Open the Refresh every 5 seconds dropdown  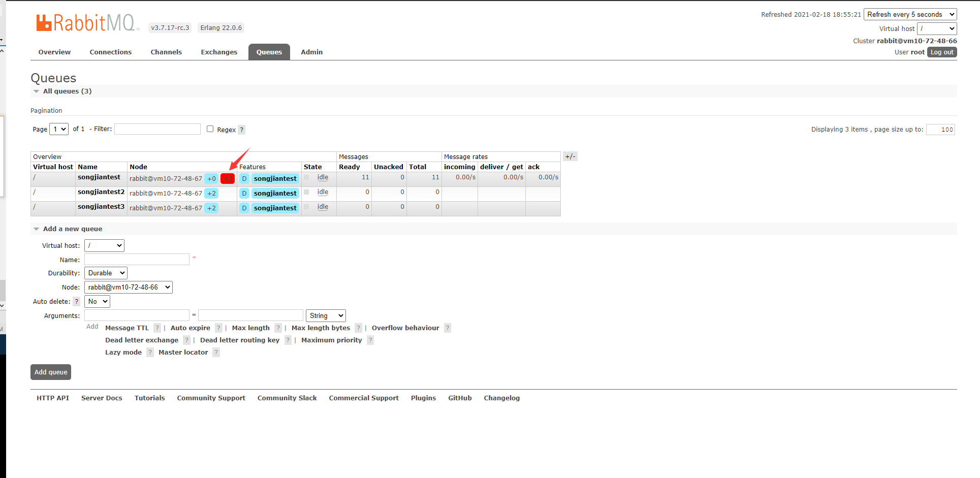[x=910, y=15]
